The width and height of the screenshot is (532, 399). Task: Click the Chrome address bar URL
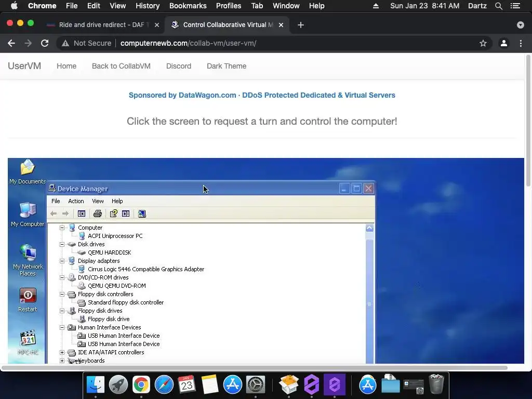(188, 43)
